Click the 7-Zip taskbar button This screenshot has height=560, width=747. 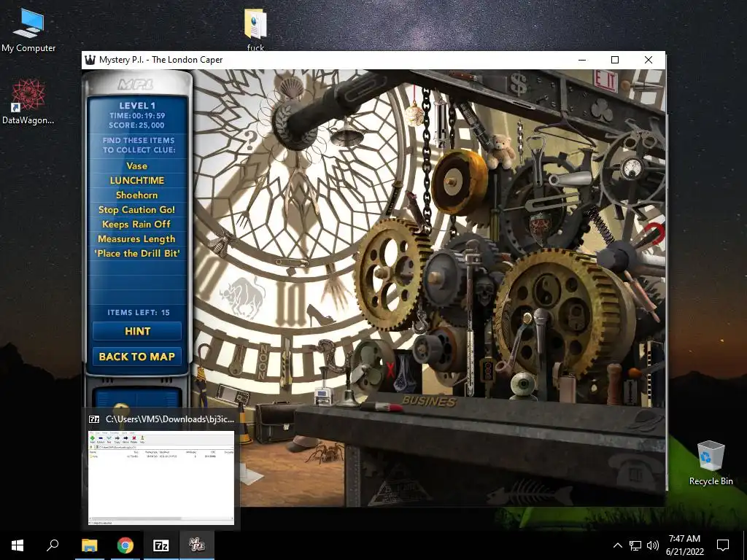click(x=161, y=545)
